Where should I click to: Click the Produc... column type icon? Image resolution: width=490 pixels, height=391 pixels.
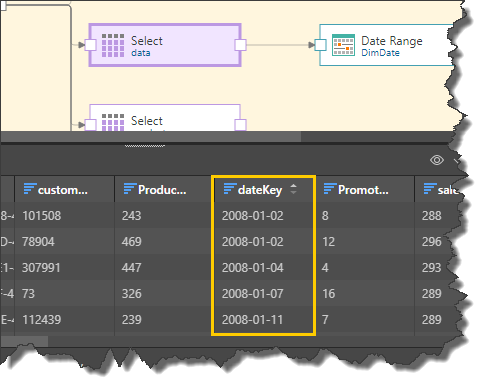[130, 189]
